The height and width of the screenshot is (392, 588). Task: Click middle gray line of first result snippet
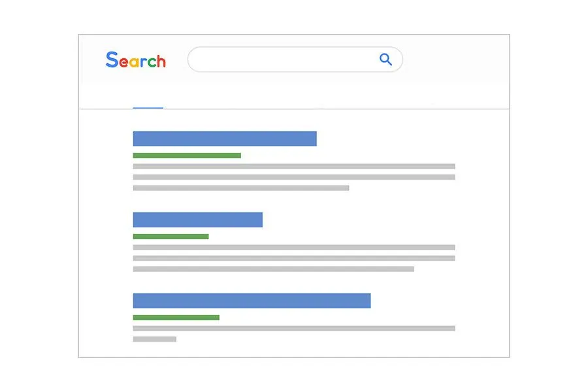coord(294,177)
